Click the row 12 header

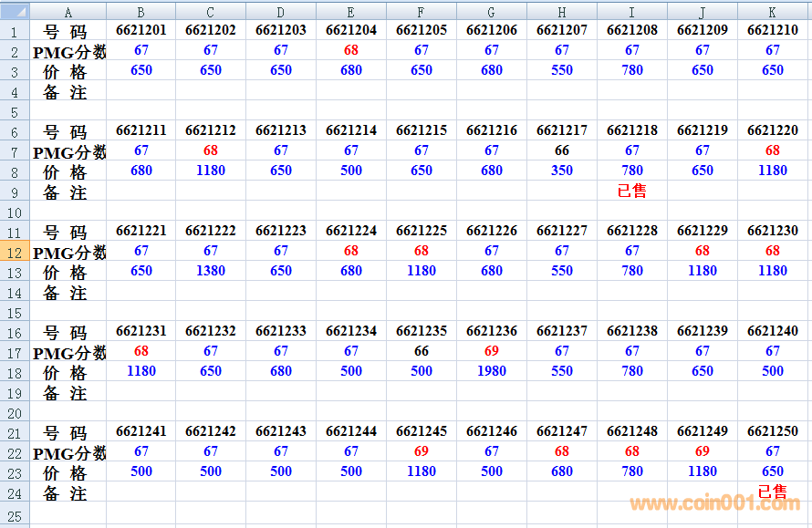point(16,252)
